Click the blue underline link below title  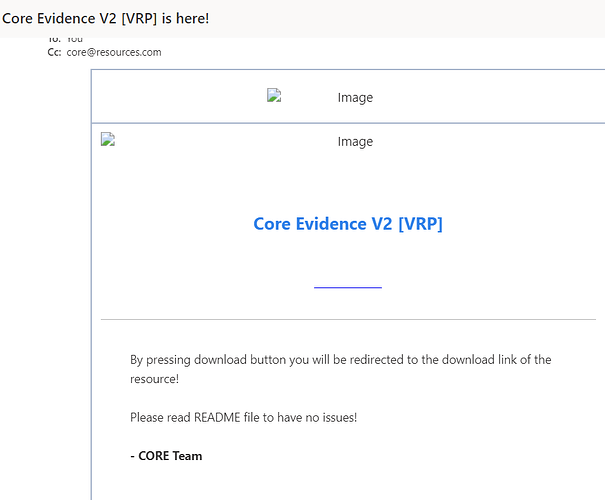(x=348, y=287)
